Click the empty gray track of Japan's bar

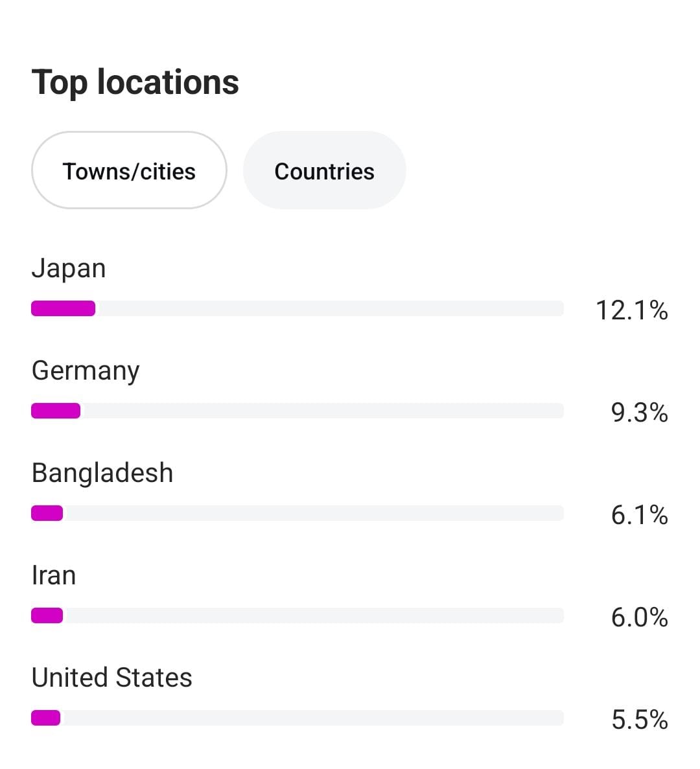(329, 308)
